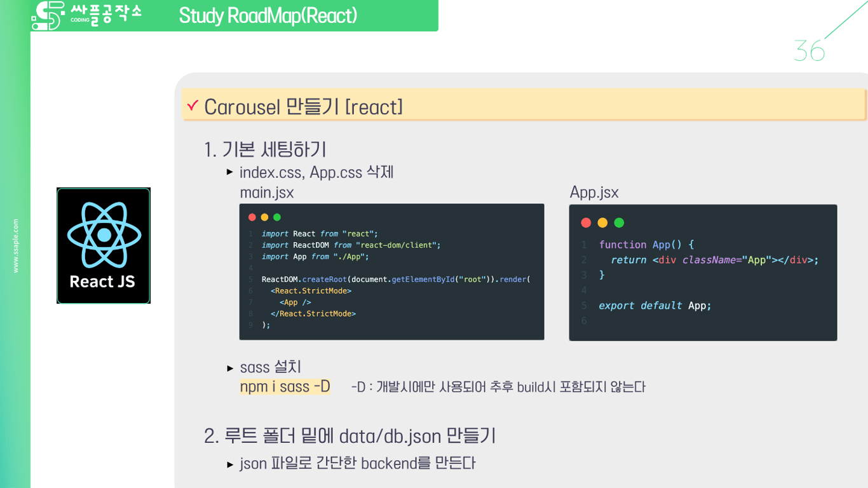Expand the sass 설치 bullet arrow
868x488 pixels.
point(231,367)
